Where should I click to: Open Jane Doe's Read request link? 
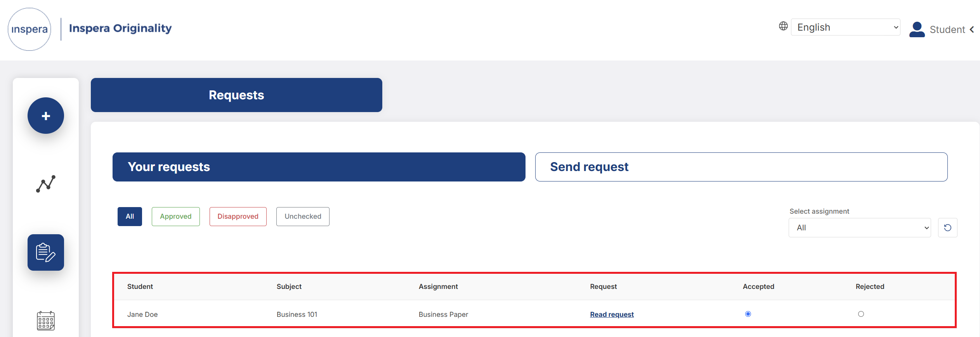pos(612,314)
